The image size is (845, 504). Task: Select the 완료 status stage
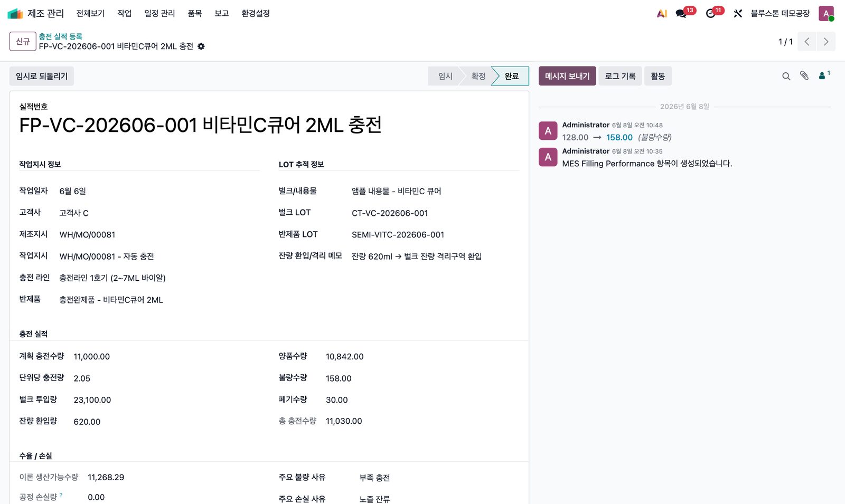pyautogui.click(x=511, y=76)
